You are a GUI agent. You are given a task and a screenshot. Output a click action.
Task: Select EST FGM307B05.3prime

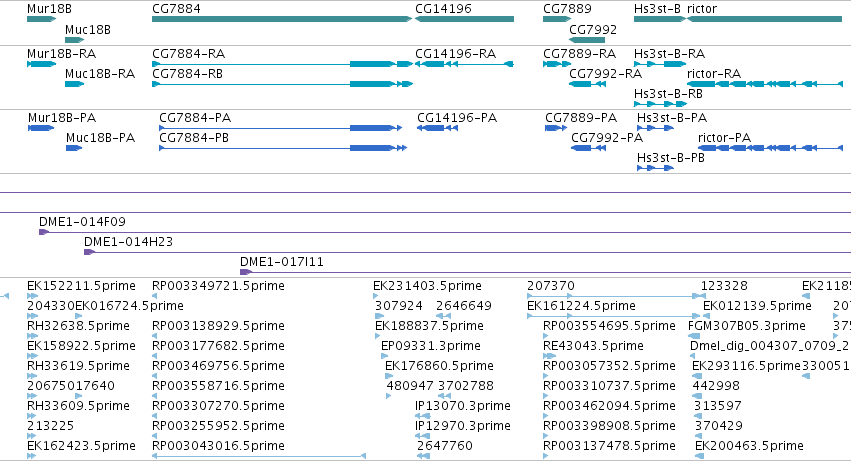tap(747, 326)
